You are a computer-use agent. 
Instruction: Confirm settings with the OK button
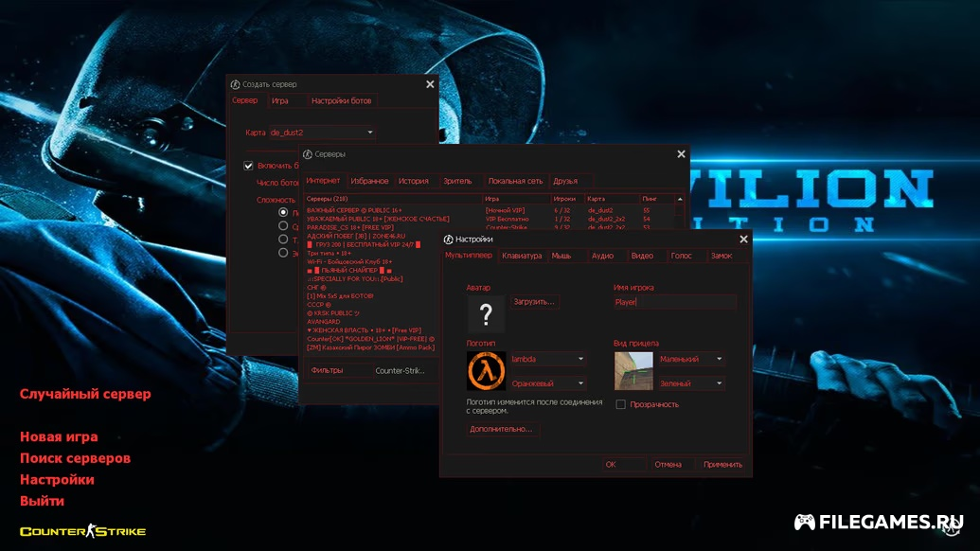pos(624,464)
